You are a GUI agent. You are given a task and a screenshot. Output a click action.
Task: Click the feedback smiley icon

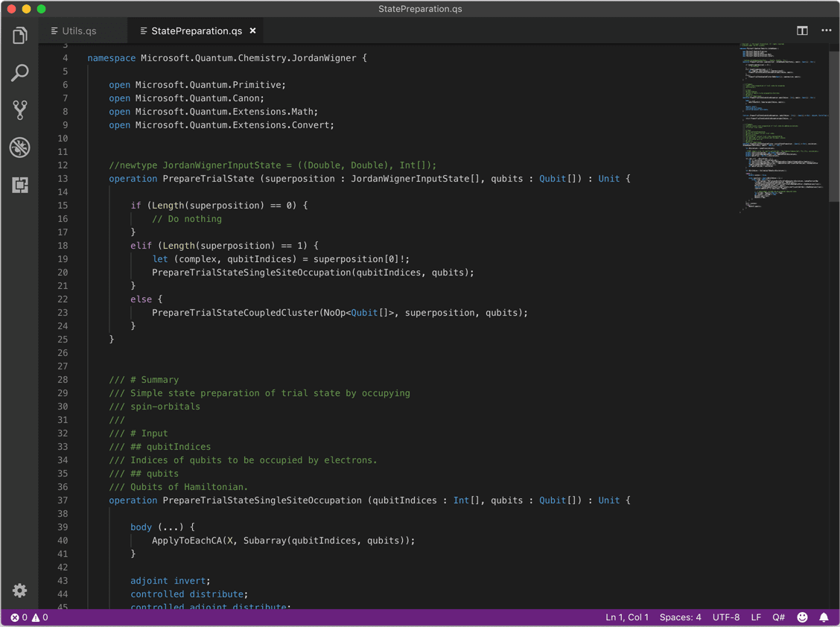[802, 617]
